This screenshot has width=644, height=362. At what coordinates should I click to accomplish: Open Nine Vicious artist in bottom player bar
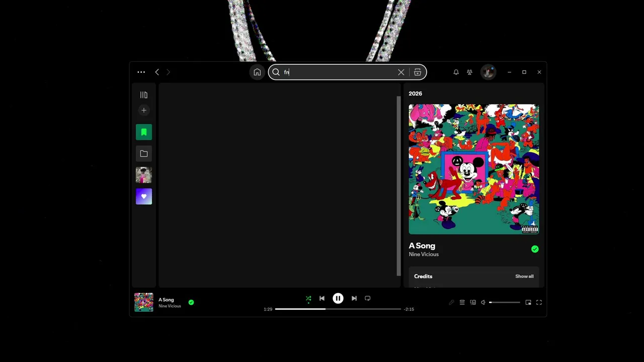[170, 306]
